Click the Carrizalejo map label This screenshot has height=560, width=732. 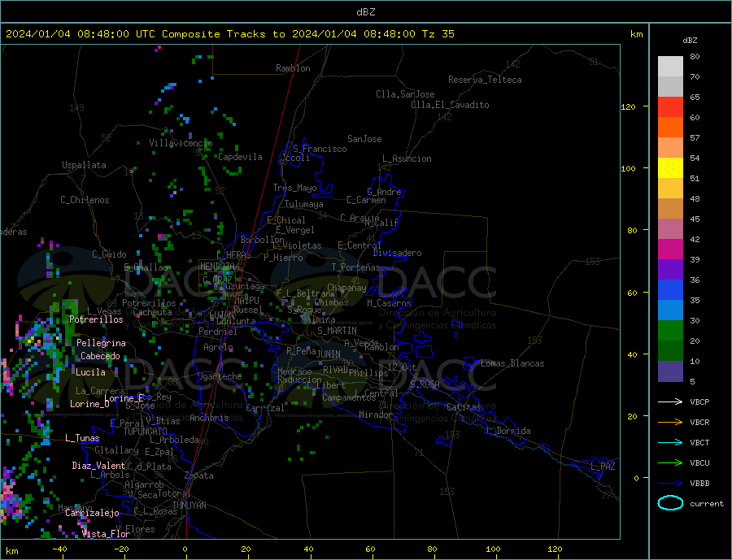coord(92,514)
